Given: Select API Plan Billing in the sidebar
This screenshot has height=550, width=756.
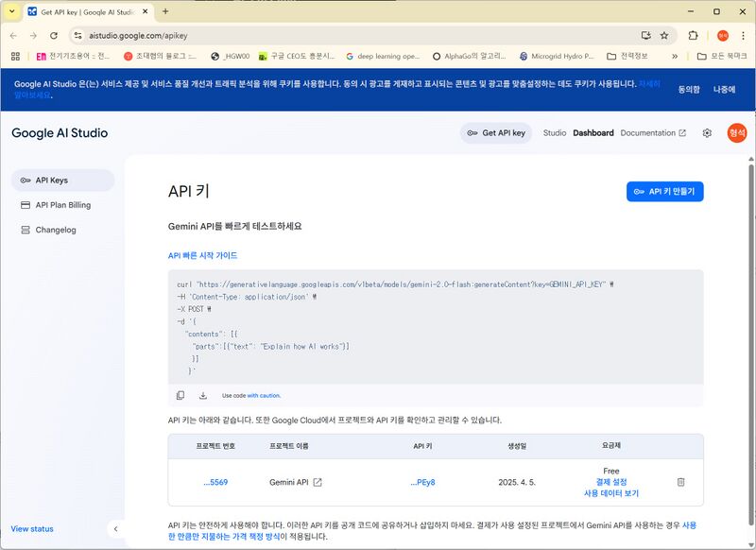Looking at the screenshot, I should click(x=63, y=205).
